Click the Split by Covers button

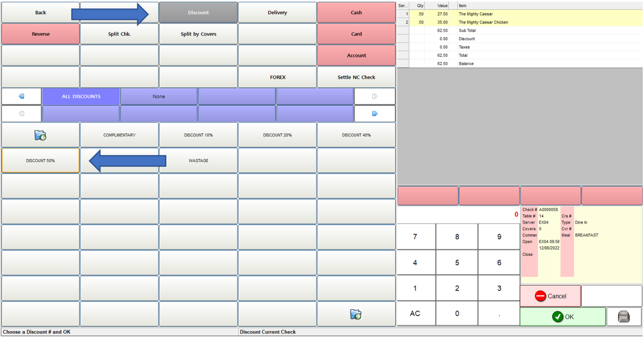click(198, 34)
